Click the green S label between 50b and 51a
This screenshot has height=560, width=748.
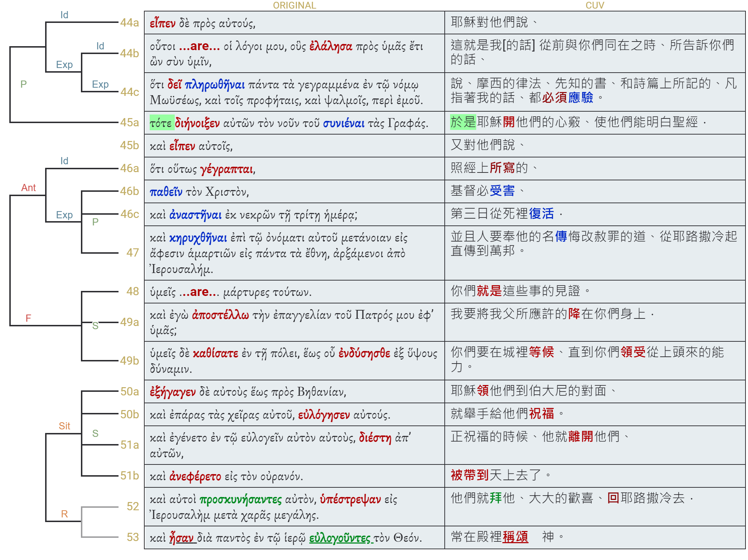pos(95,433)
